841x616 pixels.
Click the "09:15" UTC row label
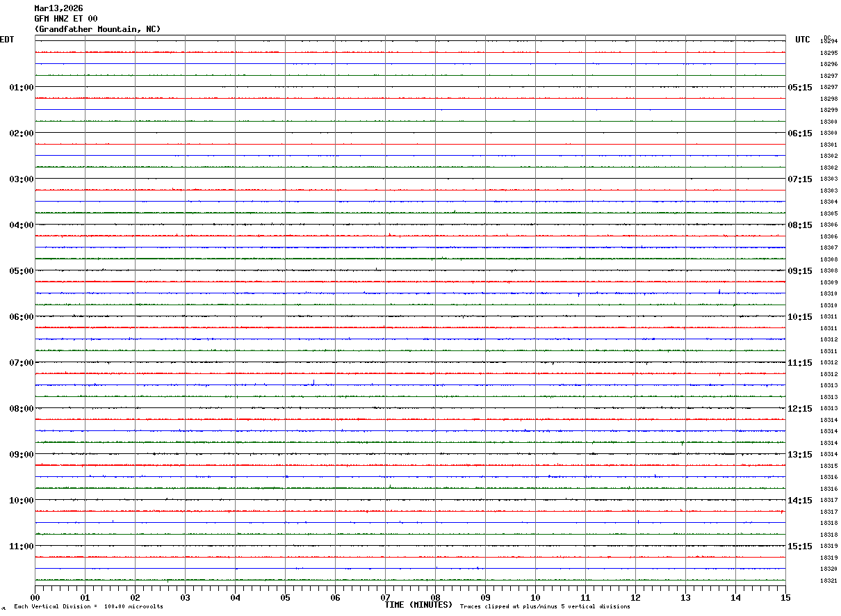click(x=800, y=271)
